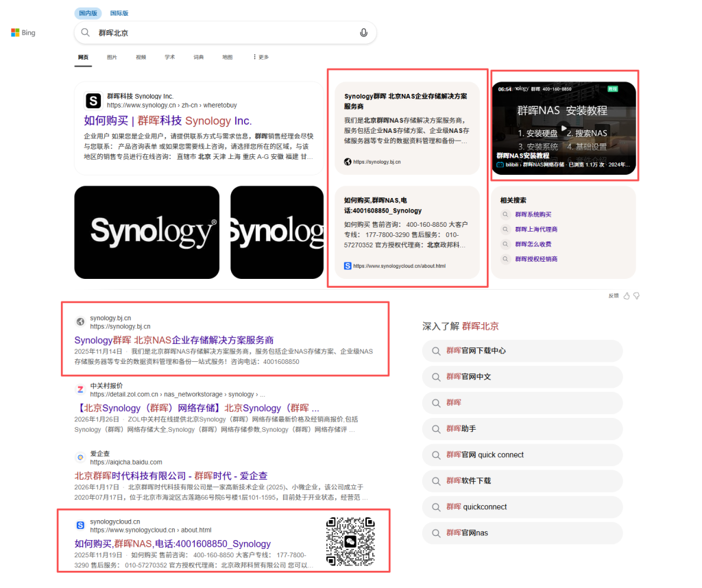The image size is (702, 588).
Task: Open the 图片 tab
Action: pos(112,58)
